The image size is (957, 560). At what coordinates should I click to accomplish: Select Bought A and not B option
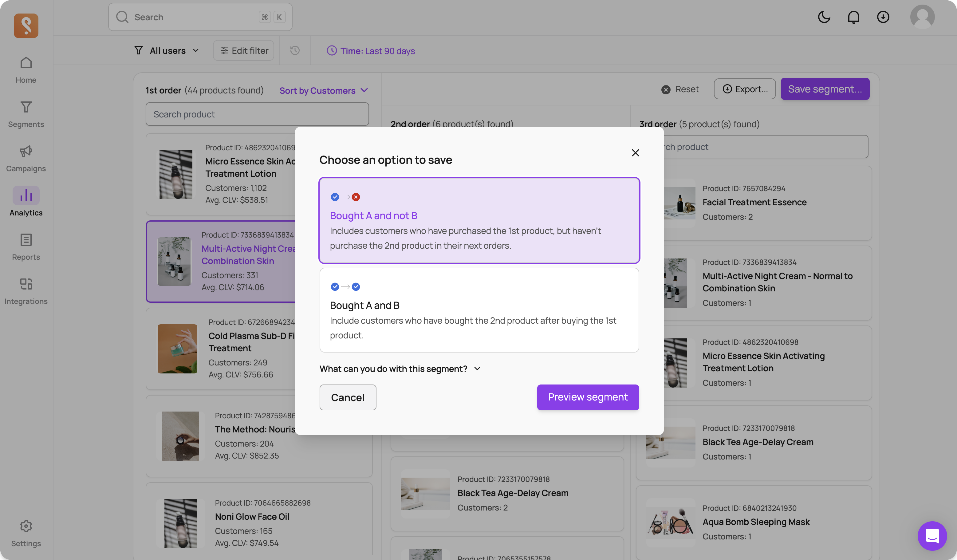point(479,220)
